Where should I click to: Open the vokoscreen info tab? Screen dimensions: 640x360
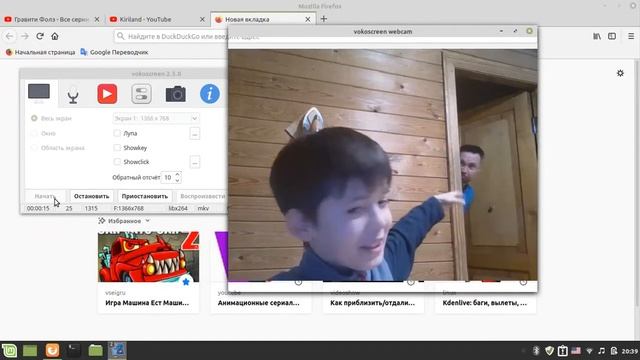pos(210,94)
